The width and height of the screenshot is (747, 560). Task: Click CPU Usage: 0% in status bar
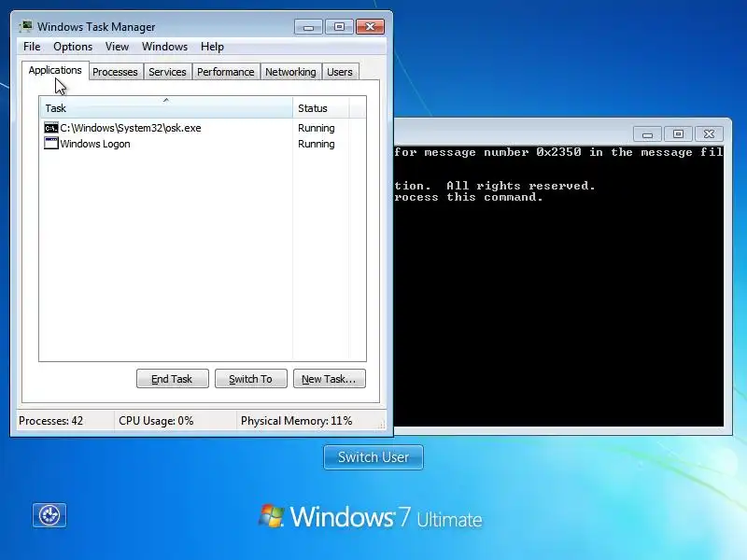click(156, 421)
